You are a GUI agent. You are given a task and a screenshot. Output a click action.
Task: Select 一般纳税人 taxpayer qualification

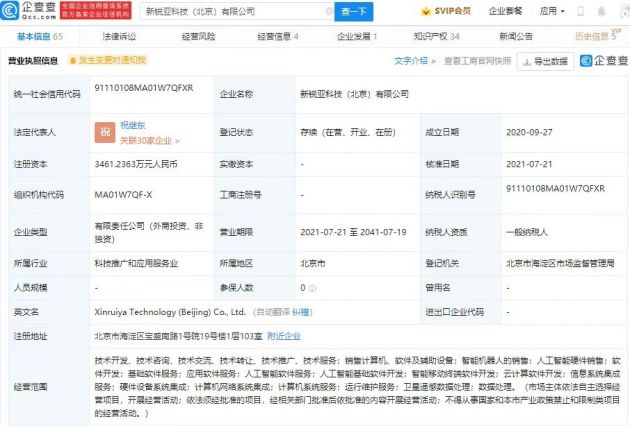click(527, 232)
